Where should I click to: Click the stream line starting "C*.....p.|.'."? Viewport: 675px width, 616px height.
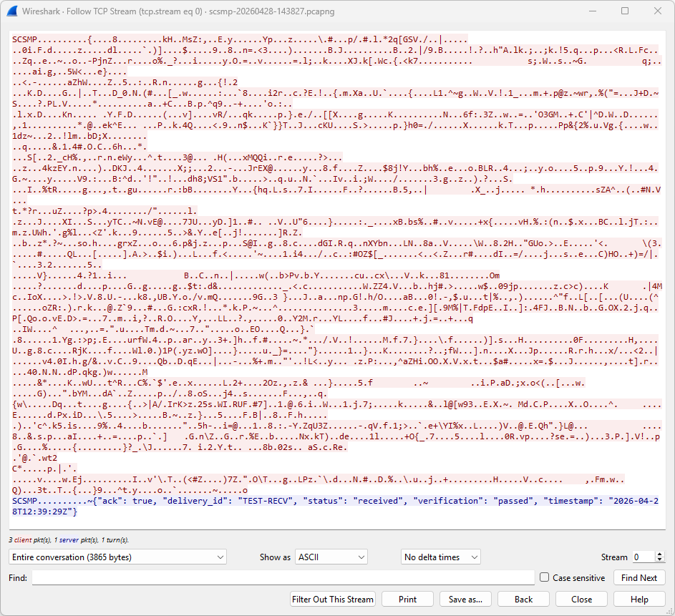44,469
